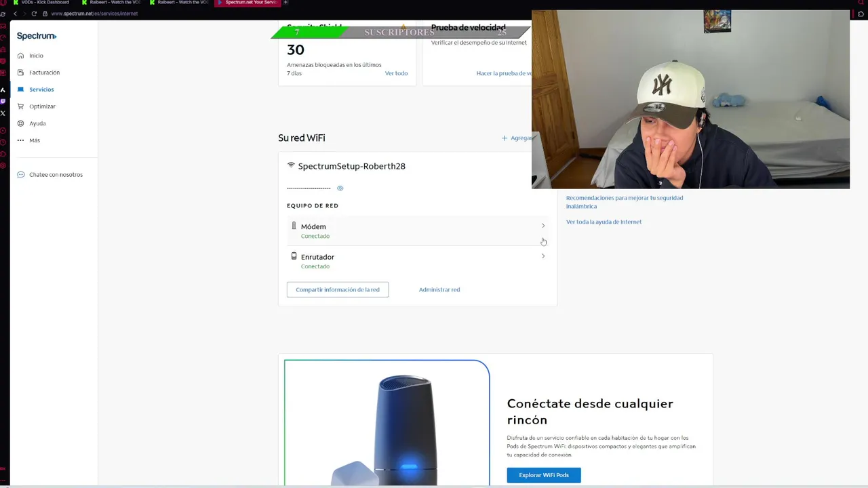This screenshot has height=488, width=868.
Task: Click the hidden WiFi password dots
Action: point(309,188)
